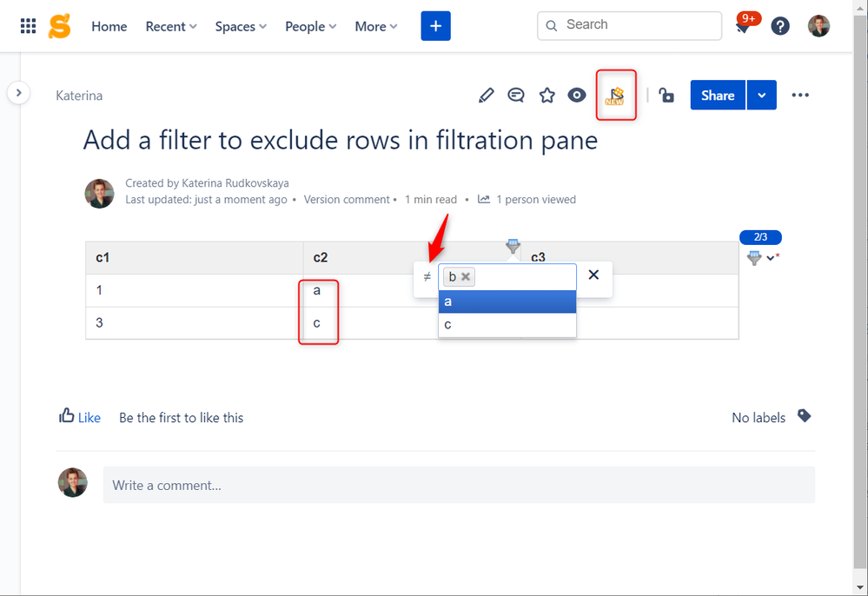The width and height of the screenshot is (868, 596).
Task: Expand the Recent dropdown
Action: [170, 26]
